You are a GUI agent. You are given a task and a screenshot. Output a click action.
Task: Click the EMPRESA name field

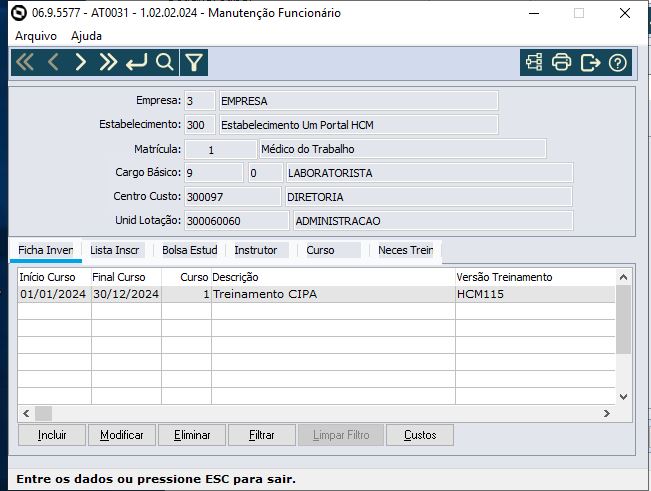pos(358,101)
